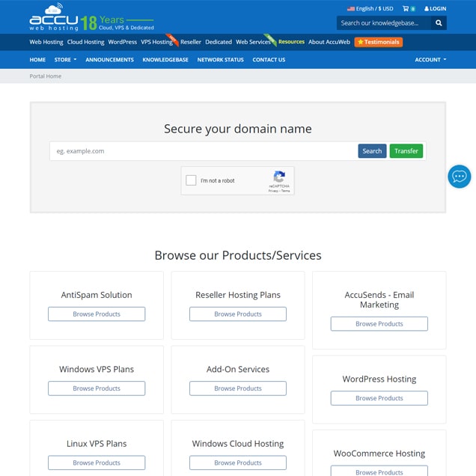Image resolution: width=476 pixels, height=476 pixels.
Task: Open the KNOWLEDGEBASE menu item
Action: [165, 60]
